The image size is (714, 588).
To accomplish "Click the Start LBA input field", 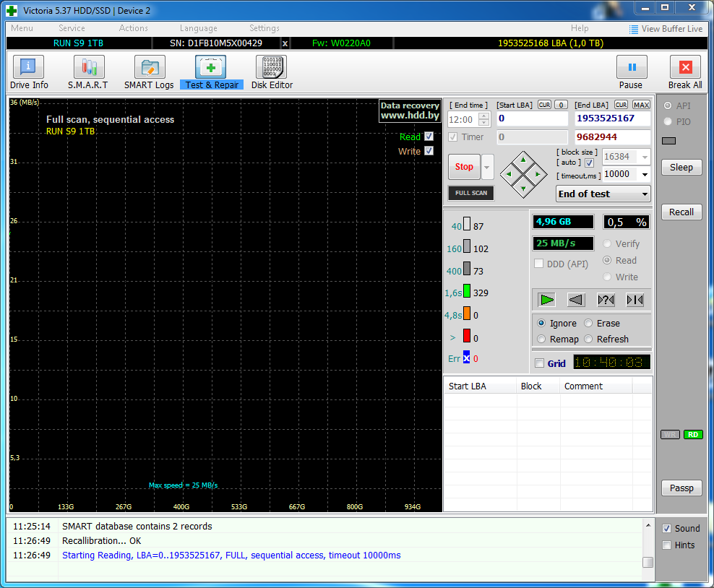I will 532,118.
